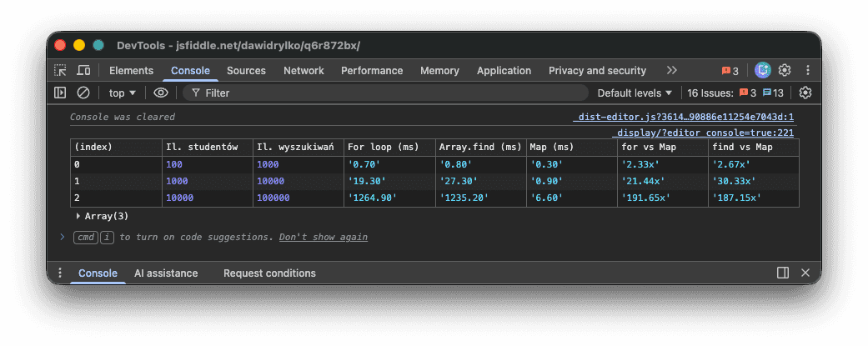Open DevTools main settings gear
This screenshot has height=346, width=868.
pyautogui.click(x=785, y=71)
